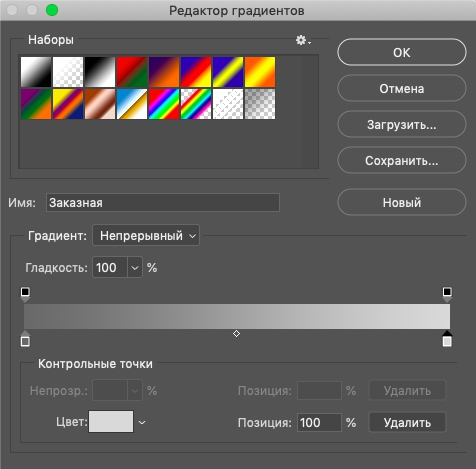Viewport: 476px width, 469px height.
Task: Pick the transparent stripes gradient preset
Action: tap(228, 104)
